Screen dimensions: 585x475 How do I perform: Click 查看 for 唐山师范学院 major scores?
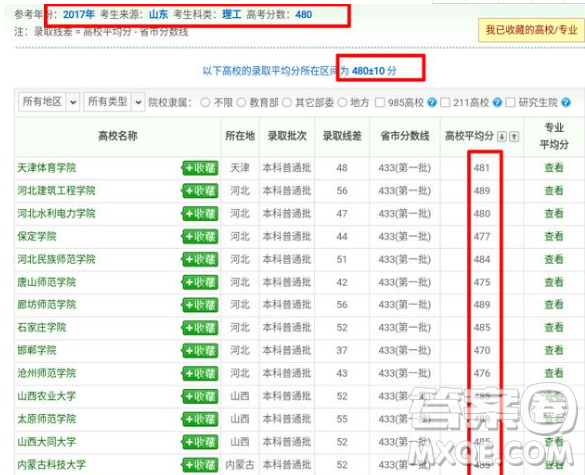click(554, 282)
